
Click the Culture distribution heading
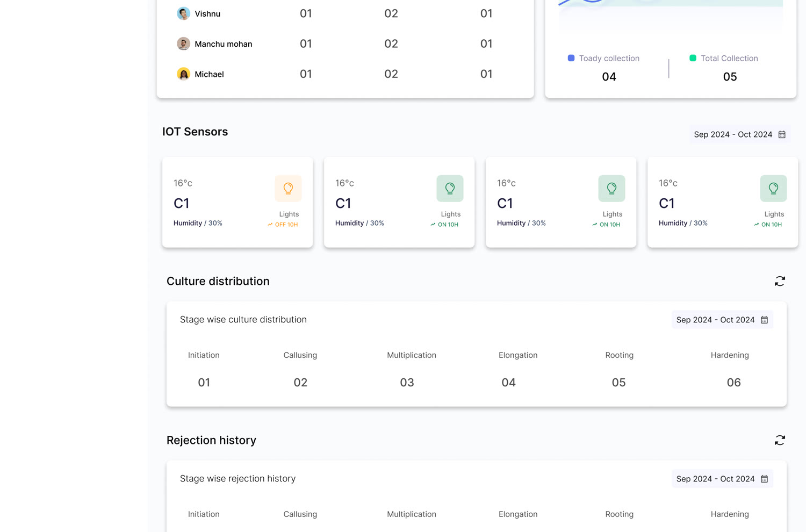218,281
